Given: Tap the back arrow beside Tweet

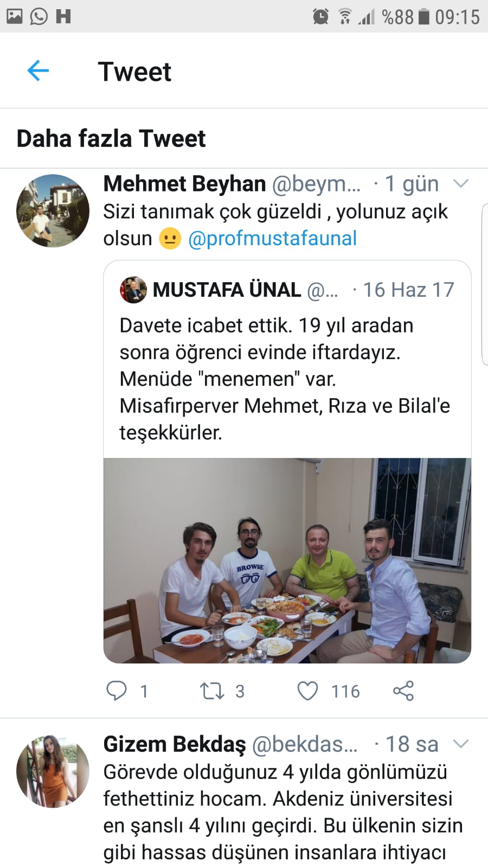Looking at the screenshot, I should pyautogui.click(x=38, y=71).
